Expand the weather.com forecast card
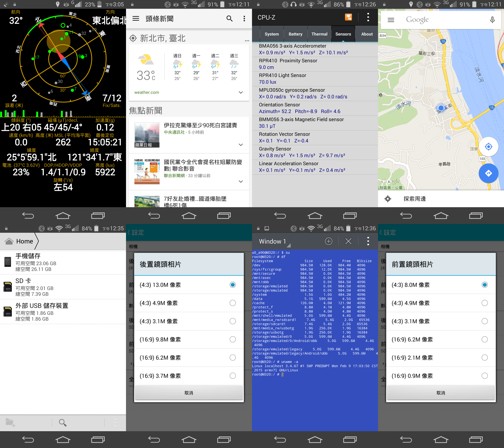Image resolution: width=504 pixels, height=448 pixels. coord(241,92)
